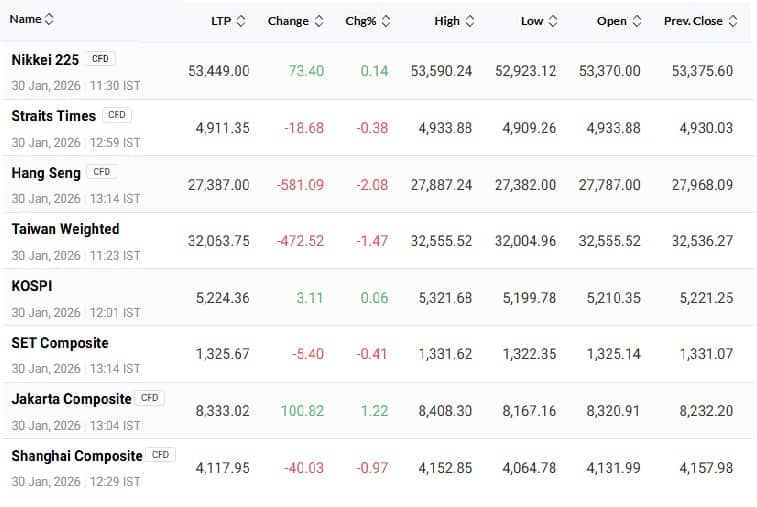Viewport: 757px width, 507px height.
Task: Sort by High column arrows
Action: 470,21
